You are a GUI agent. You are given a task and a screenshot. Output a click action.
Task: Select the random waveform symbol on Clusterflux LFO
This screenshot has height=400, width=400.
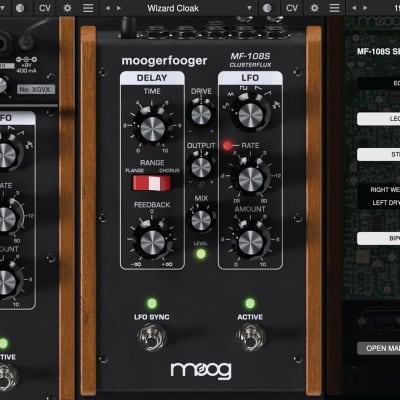tap(276, 105)
